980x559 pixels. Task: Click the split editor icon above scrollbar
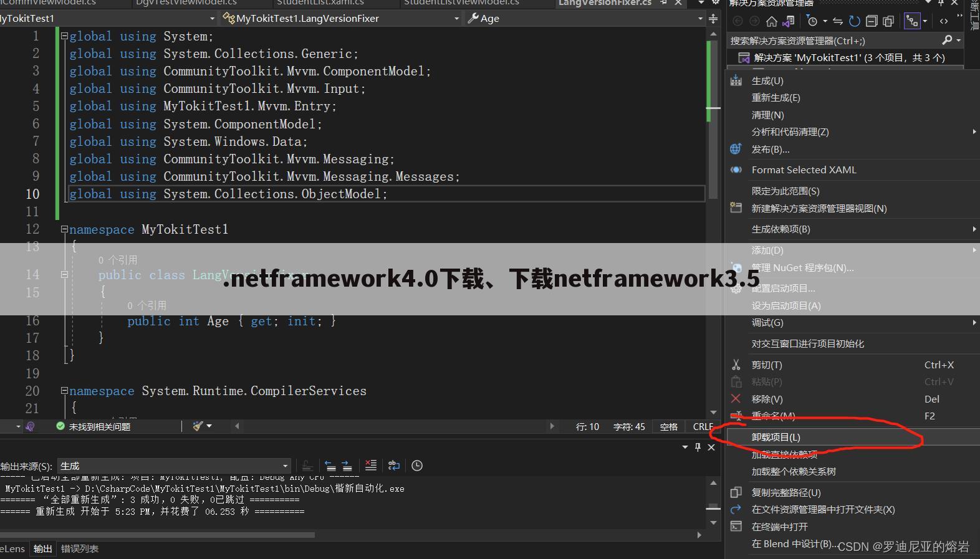click(713, 19)
